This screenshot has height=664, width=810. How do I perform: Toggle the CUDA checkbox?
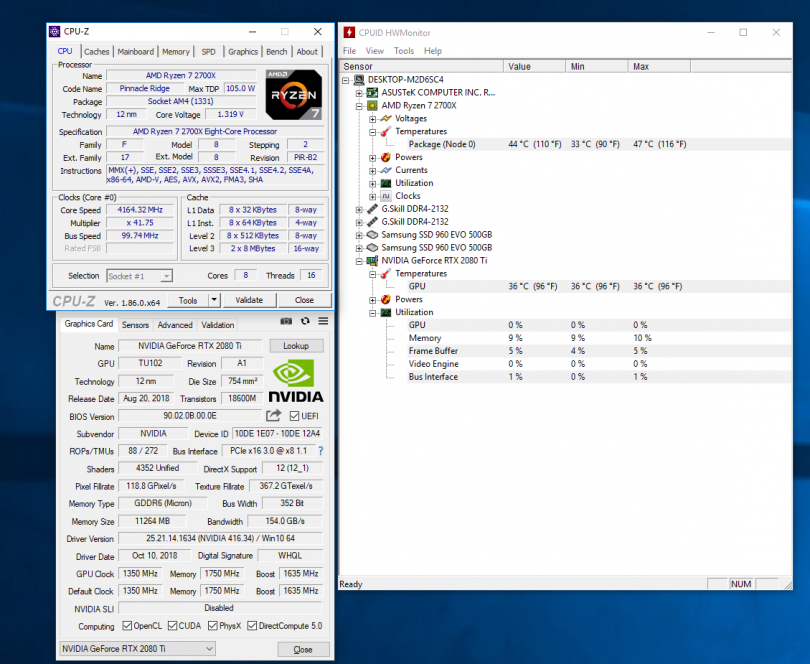point(171,626)
